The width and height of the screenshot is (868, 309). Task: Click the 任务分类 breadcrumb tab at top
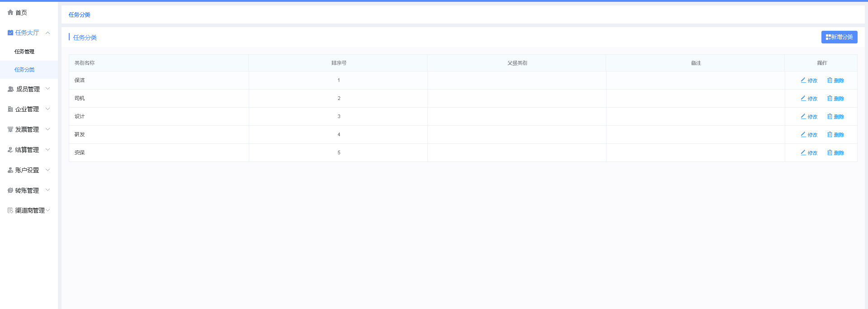pos(80,15)
